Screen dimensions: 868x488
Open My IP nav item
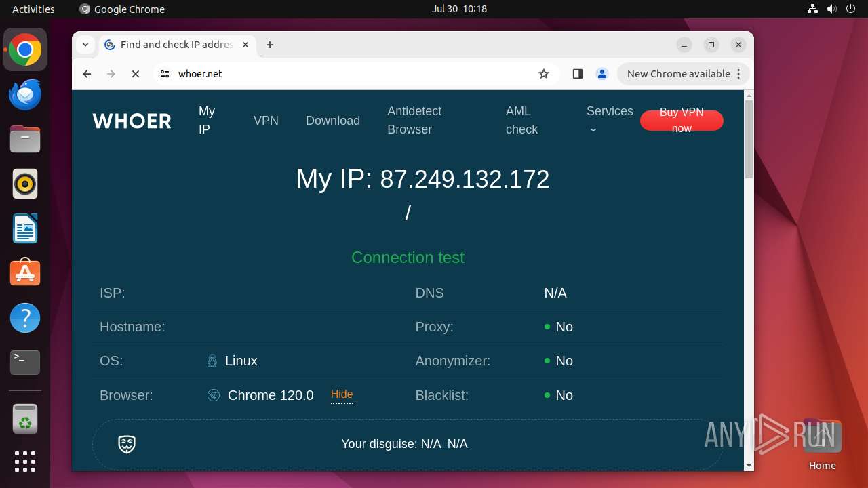[207, 120]
